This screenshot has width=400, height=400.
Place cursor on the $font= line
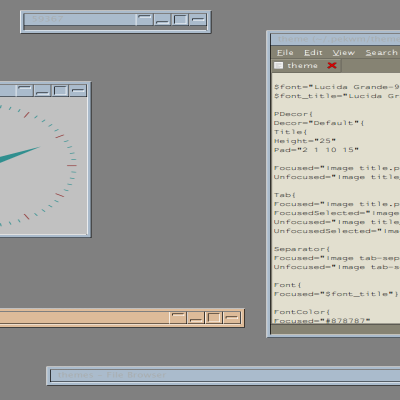pyautogui.click(x=337, y=87)
